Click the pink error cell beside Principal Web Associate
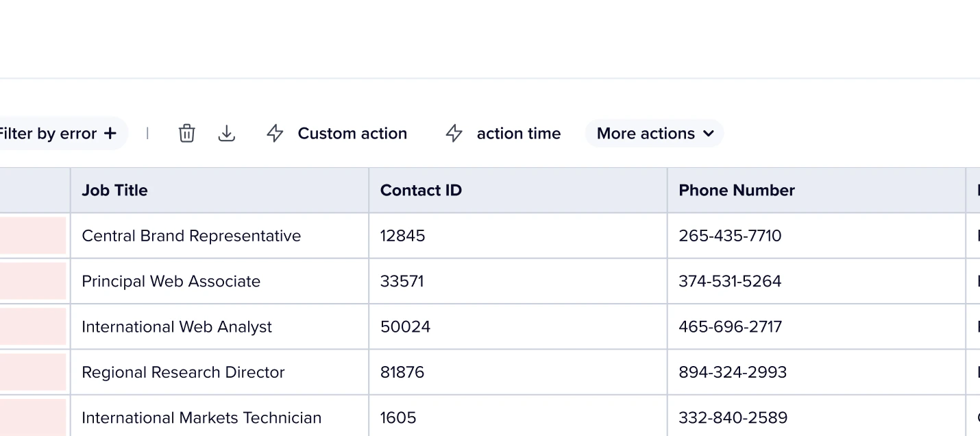The image size is (980, 436). [x=32, y=281]
